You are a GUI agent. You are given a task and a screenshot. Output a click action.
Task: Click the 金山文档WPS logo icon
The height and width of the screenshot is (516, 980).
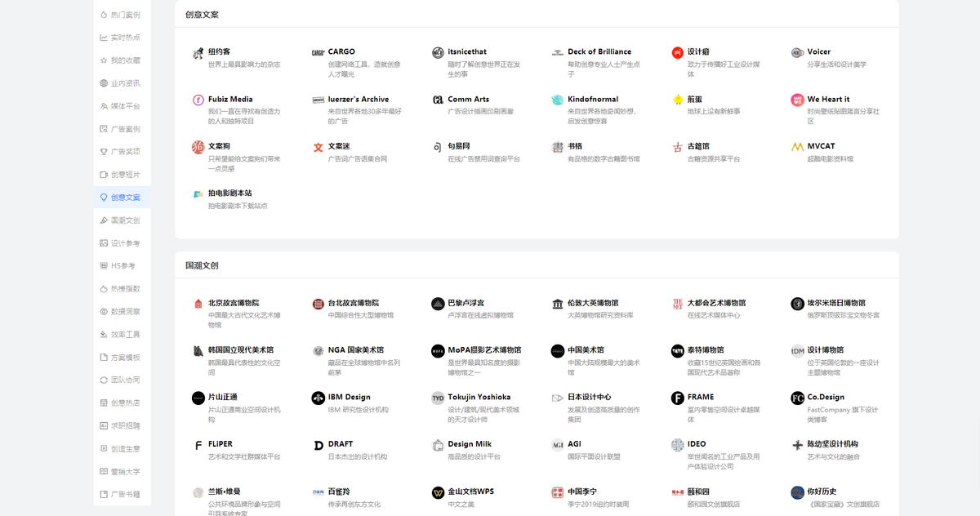[439, 493]
